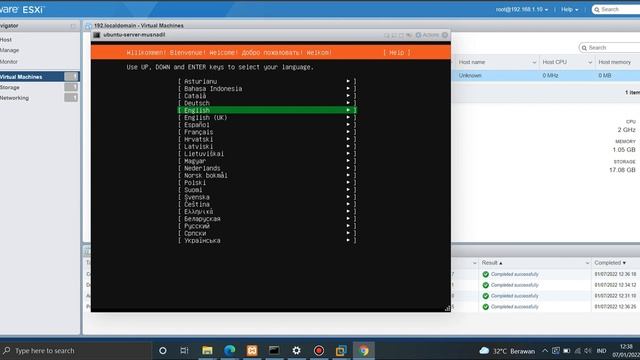Choose Bahasa Indonesia in the language list

[x=267, y=89]
